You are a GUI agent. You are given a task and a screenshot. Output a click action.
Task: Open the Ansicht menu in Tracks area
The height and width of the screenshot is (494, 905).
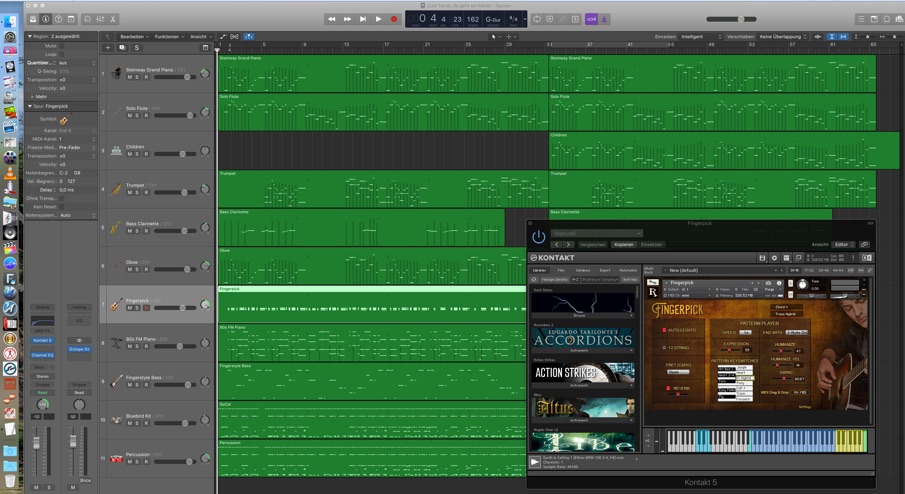pyautogui.click(x=201, y=36)
